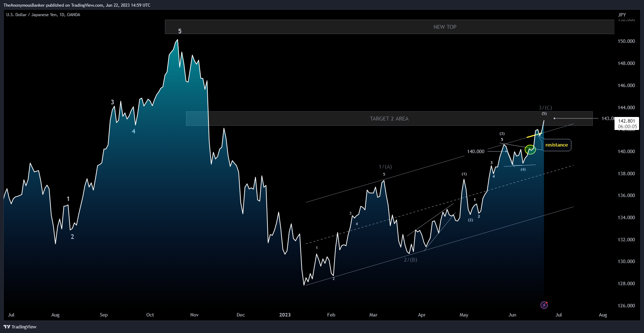The width and height of the screenshot is (644, 333).
Task: Click 148.000 on the price axis
Action: 626,64
